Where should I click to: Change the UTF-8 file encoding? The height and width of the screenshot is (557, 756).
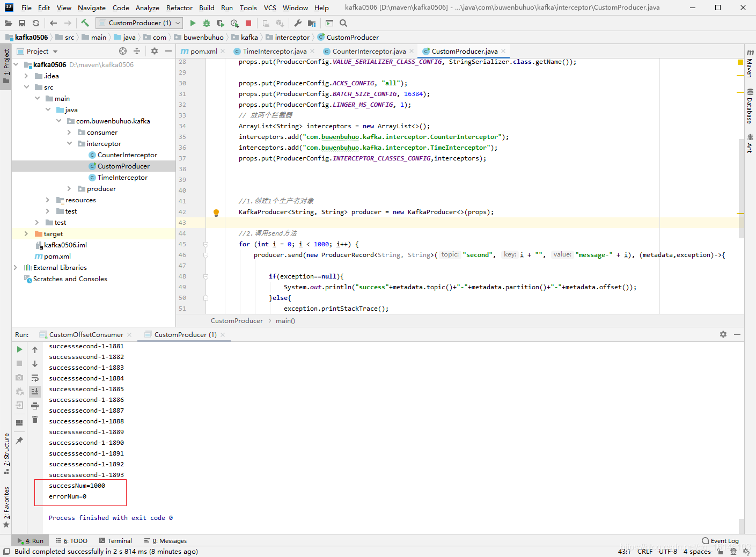667,551
